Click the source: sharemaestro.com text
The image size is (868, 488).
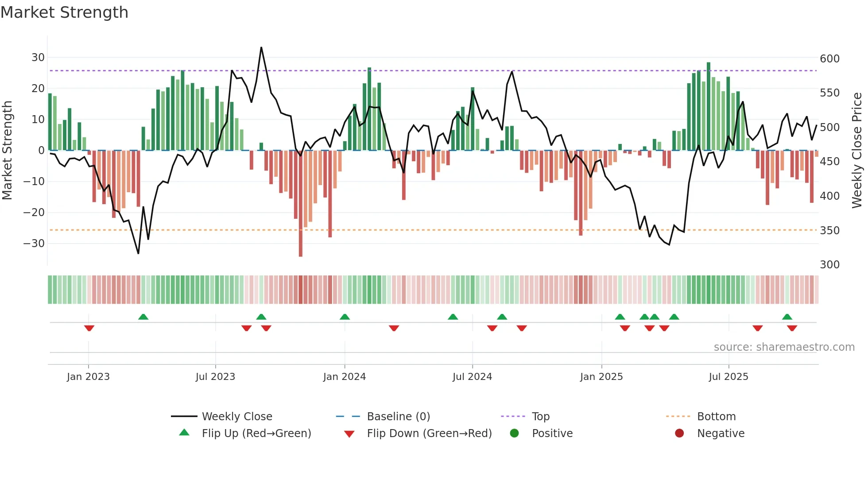[784, 347]
